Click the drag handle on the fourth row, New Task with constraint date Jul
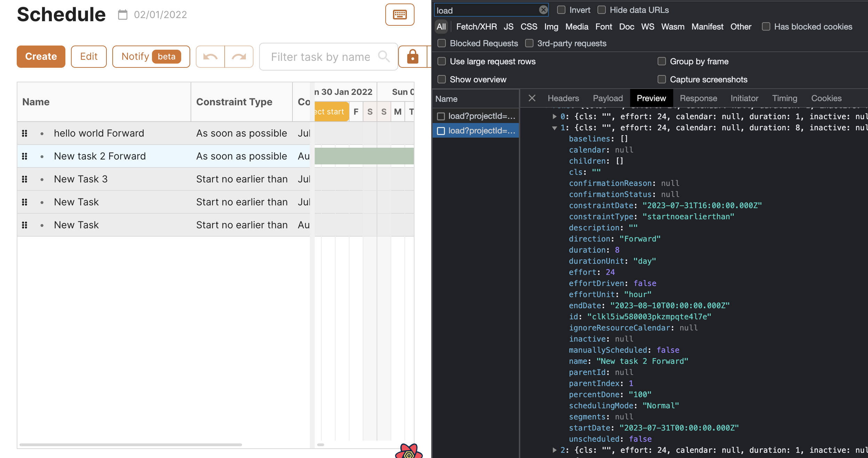 (24, 202)
